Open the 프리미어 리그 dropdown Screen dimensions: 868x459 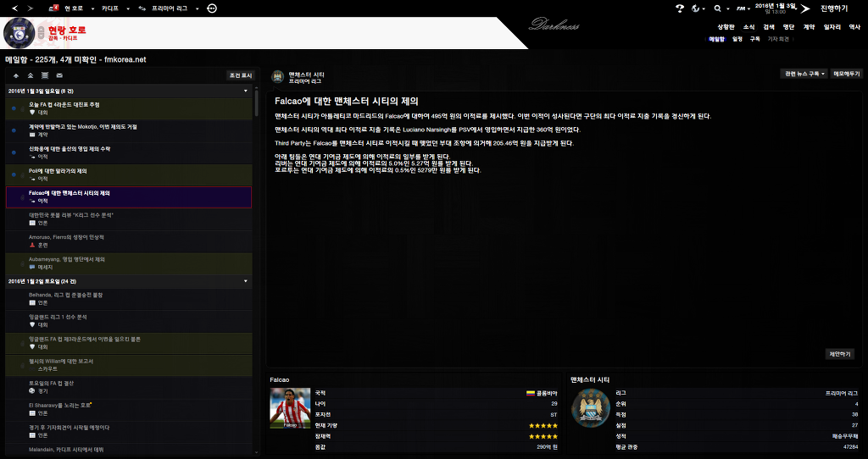pyautogui.click(x=175, y=8)
